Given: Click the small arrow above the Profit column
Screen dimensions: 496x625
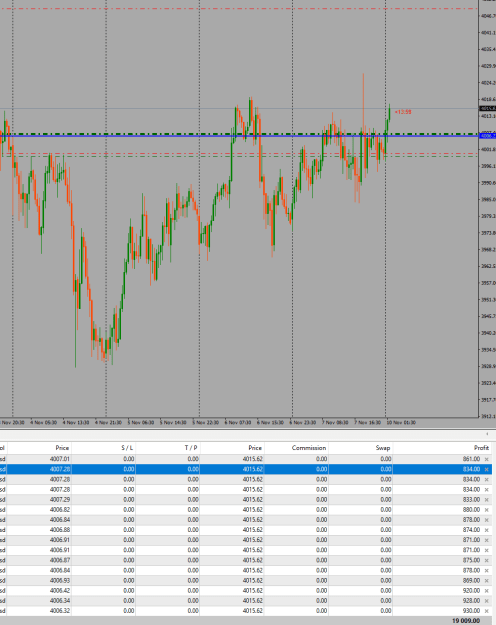Looking at the screenshot, I should (x=487, y=434).
